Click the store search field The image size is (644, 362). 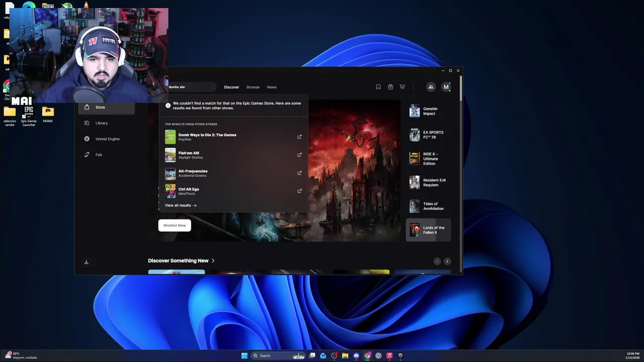tap(191, 87)
